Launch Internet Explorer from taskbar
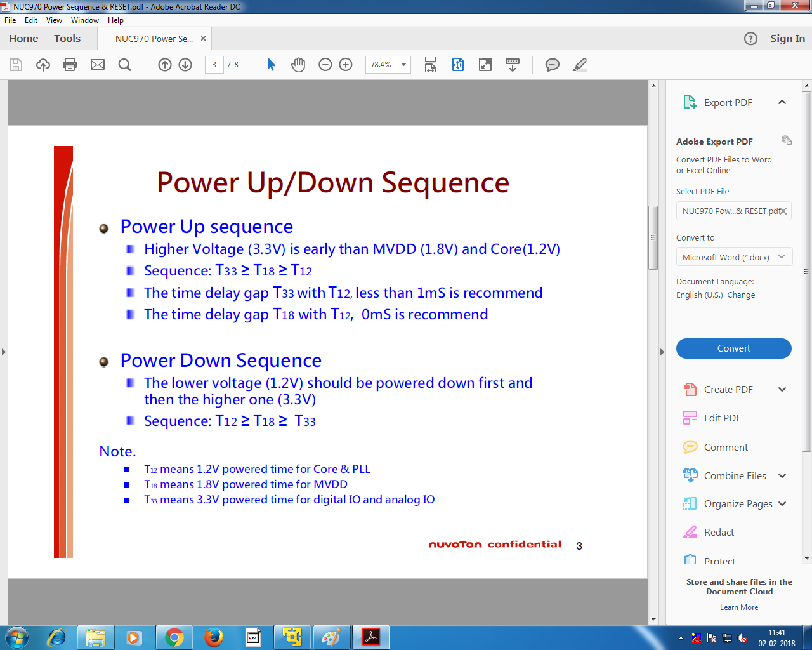The image size is (812, 650). tap(57, 637)
